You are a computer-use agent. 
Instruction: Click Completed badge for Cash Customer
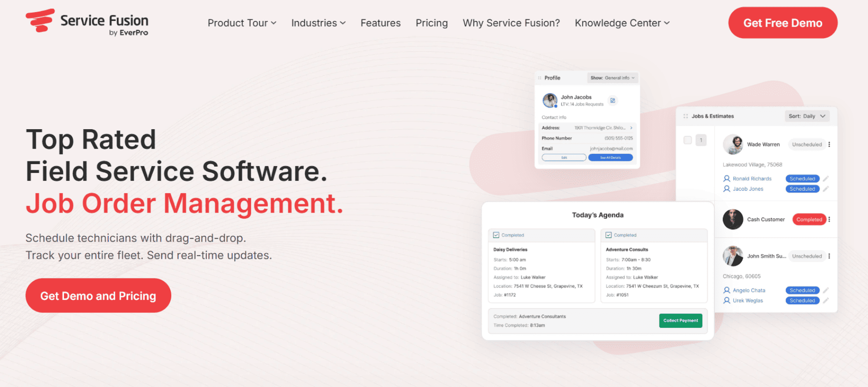click(x=809, y=219)
